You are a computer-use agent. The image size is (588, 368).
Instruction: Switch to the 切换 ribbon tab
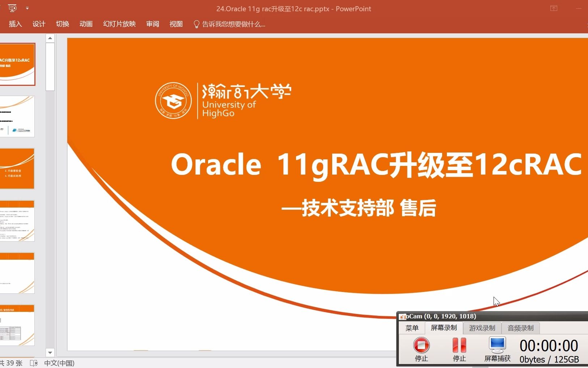point(62,24)
